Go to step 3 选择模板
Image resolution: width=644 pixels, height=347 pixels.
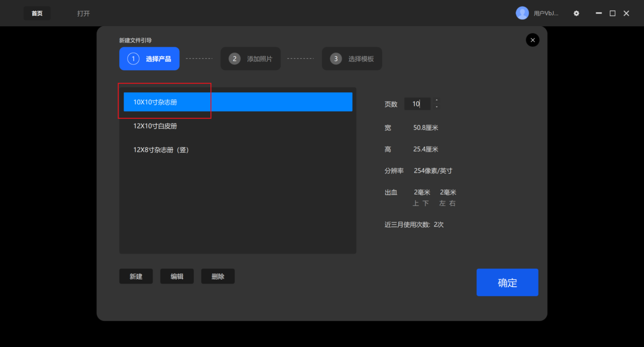pos(352,59)
